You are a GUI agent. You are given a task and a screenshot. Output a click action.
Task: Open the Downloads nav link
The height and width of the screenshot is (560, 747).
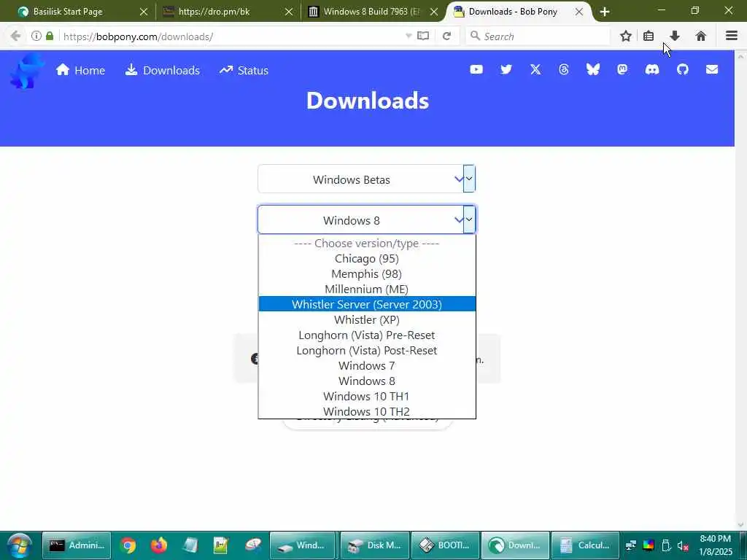click(163, 71)
